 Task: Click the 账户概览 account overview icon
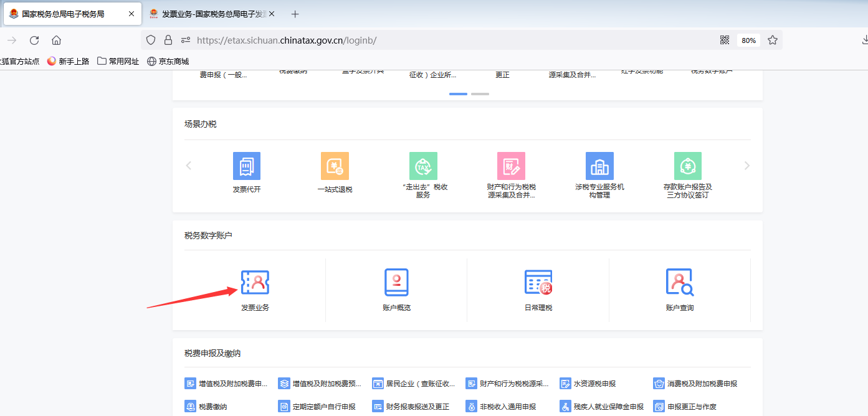396,283
